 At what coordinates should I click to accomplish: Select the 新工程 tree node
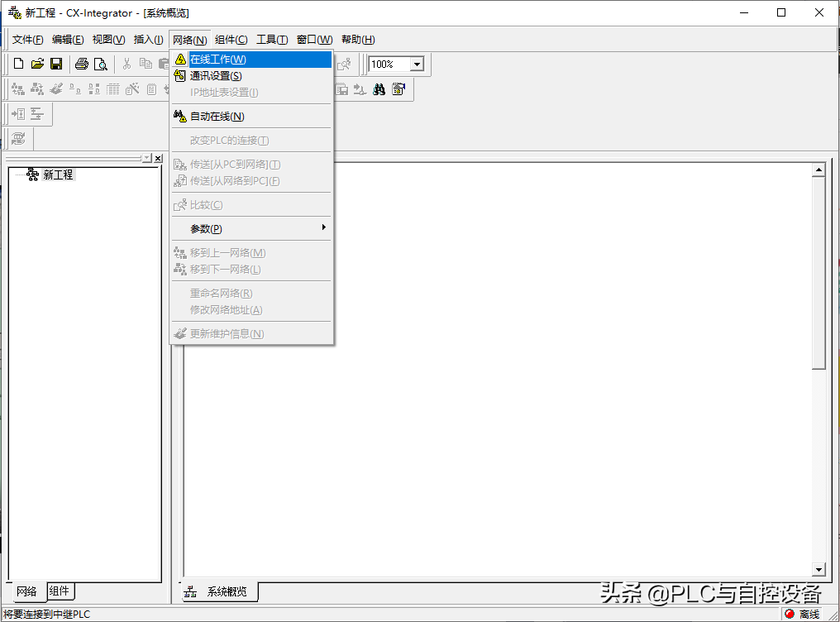58,175
